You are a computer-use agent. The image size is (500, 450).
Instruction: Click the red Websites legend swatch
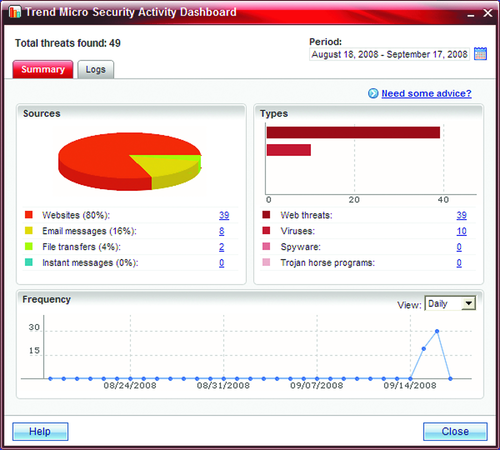click(29, 215)
